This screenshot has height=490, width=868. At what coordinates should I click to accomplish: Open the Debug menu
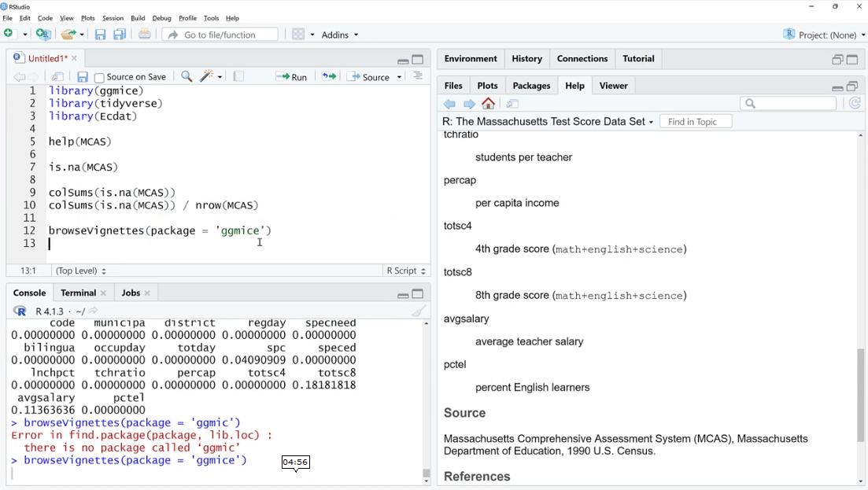pyautogui.click(x=161, y=18)
